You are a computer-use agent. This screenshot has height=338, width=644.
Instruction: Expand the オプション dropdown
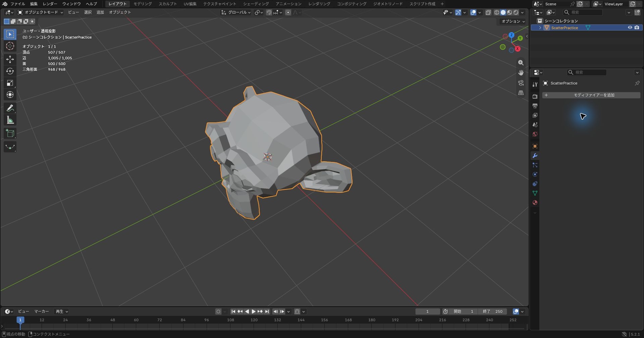(x=513, y=21)
